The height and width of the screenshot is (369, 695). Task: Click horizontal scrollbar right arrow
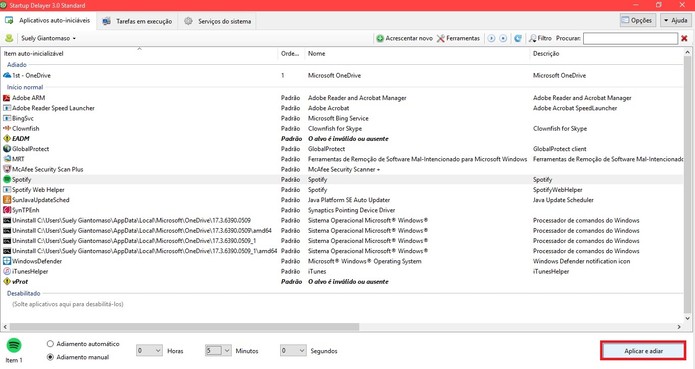[679, 327]
